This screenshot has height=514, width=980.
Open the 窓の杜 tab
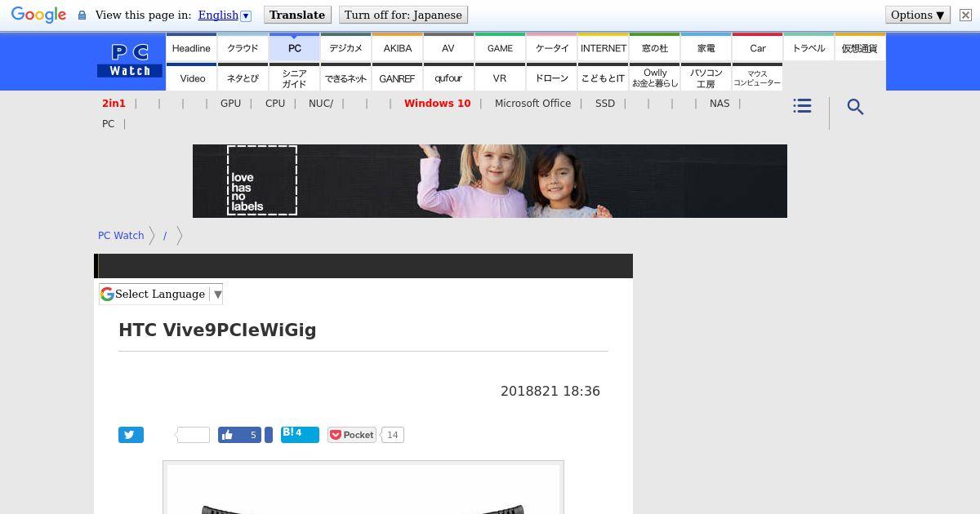click(655, 47)
